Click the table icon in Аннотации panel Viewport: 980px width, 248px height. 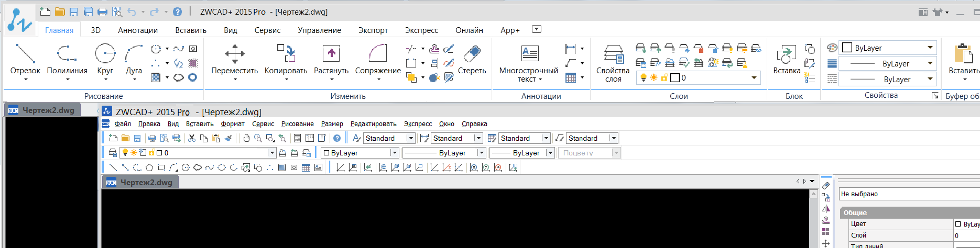571,77
